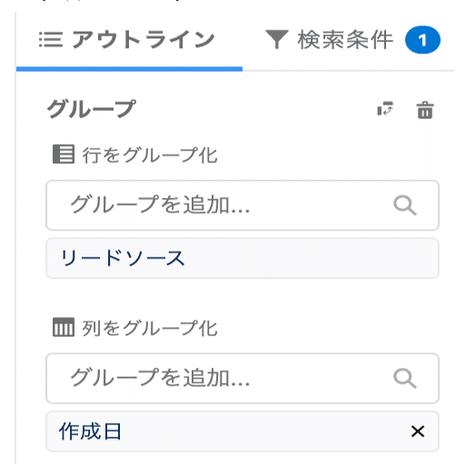Viewport: 476px width, 476px height.
Task: Open the 検索条件 filter tab
Action: click(352, 40)
